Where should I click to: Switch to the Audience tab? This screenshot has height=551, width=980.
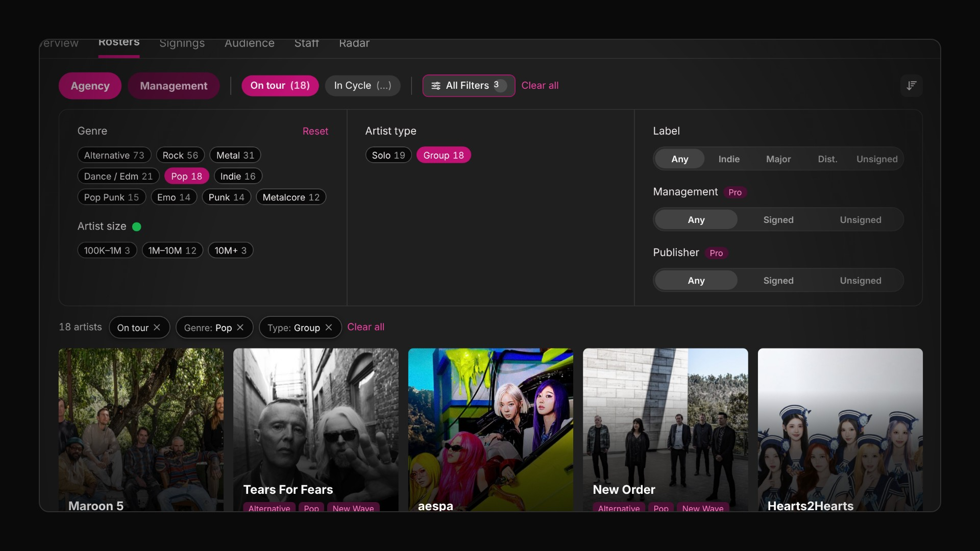pos(250,44)
